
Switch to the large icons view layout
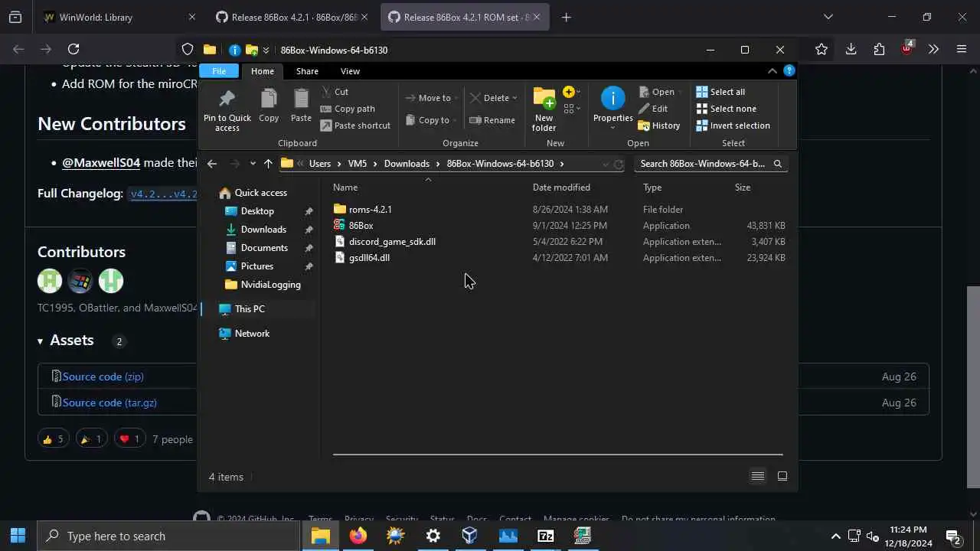(x=782, y=476)
